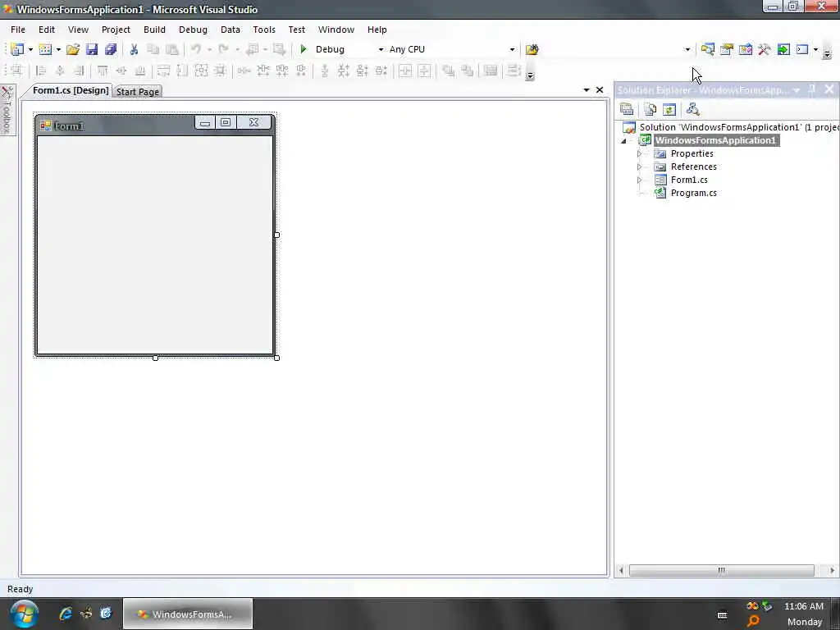Open the Debug configuration dropdown

pos(381,50)
